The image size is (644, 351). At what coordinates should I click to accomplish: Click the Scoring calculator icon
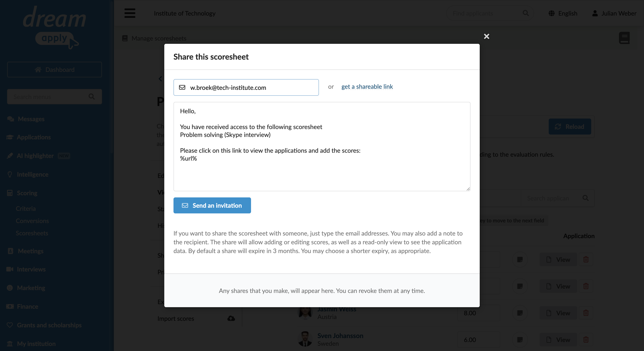10,193
